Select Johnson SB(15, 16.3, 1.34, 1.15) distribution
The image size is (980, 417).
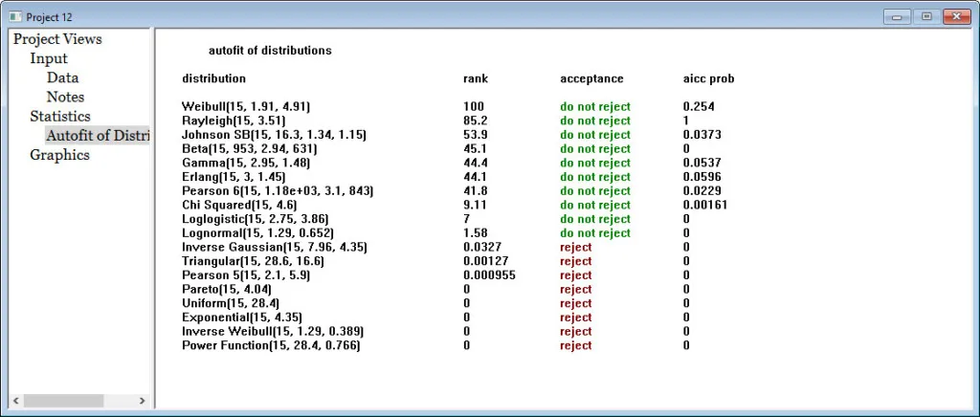275,135
